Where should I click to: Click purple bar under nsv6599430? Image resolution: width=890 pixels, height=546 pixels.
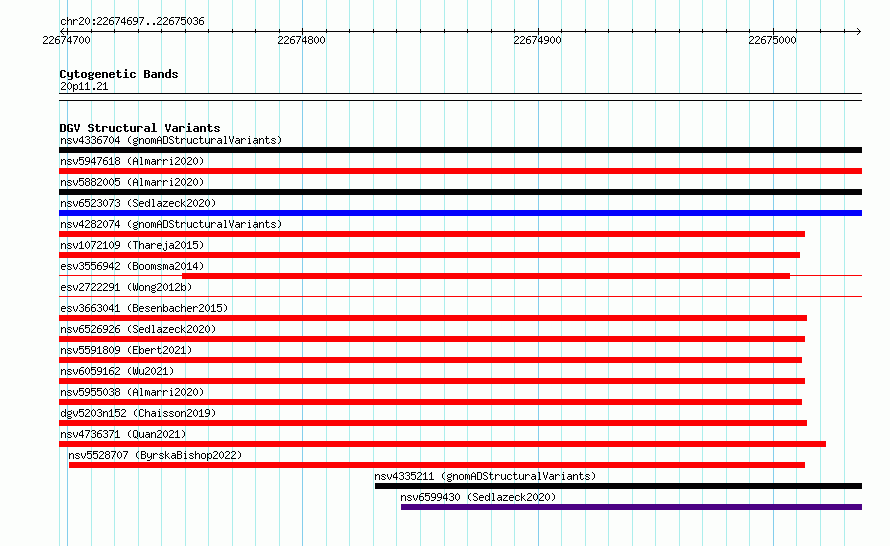[x=631, y=507]
